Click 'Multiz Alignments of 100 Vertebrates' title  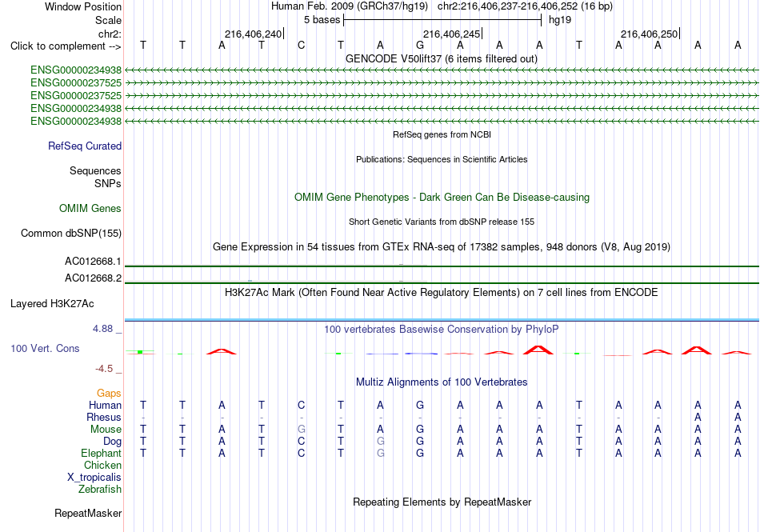(441, 382)
